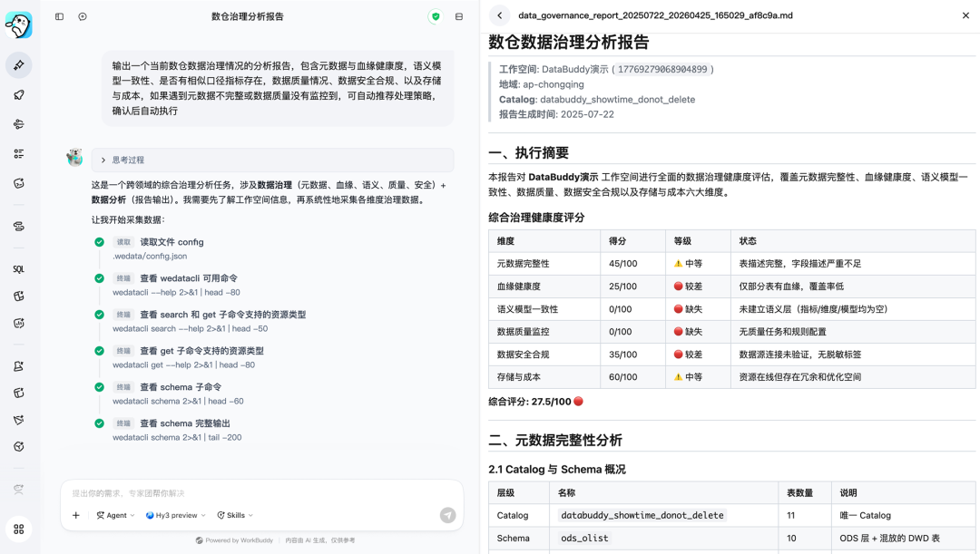Toggle the sidebar panel icon in chat header
This screenshot has width=980, height=554.
(x=59, y=17)
